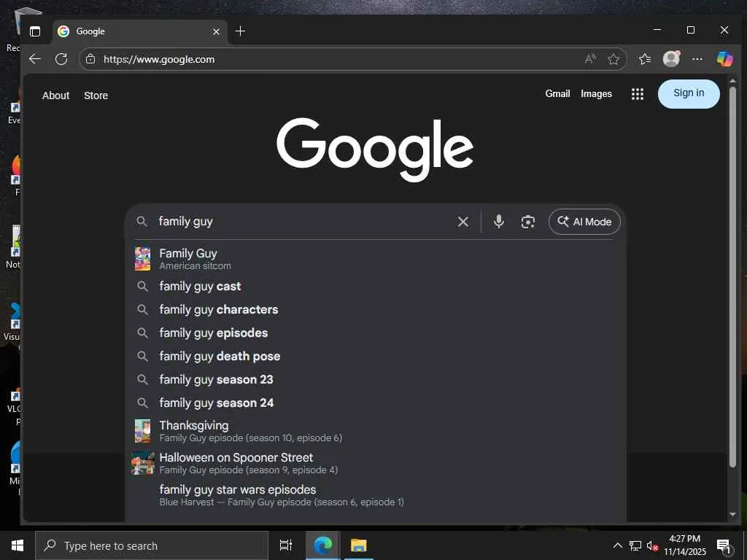Click the muted volume tray icon
747x560 pixels.
coord(652,545)
